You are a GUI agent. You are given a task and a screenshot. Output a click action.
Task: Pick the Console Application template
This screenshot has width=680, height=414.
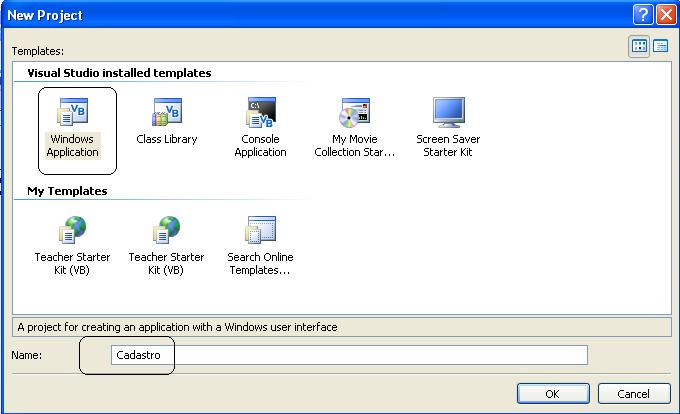(261, 127)
